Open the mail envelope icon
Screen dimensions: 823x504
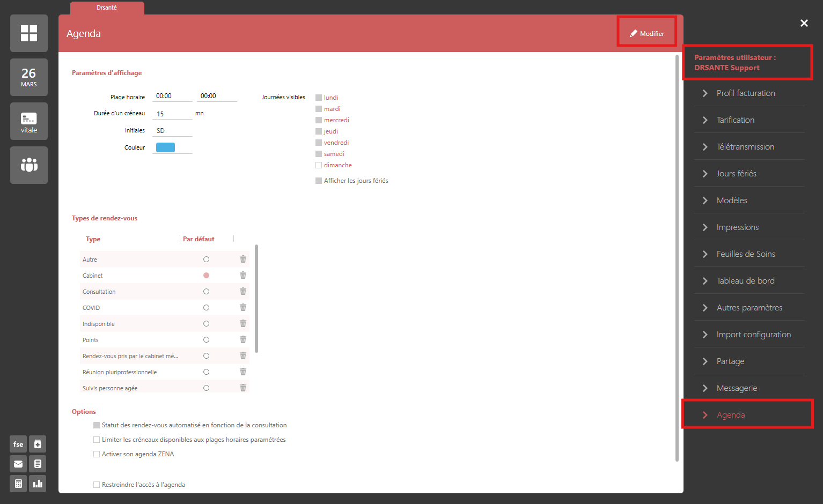[x=18, y=464]
